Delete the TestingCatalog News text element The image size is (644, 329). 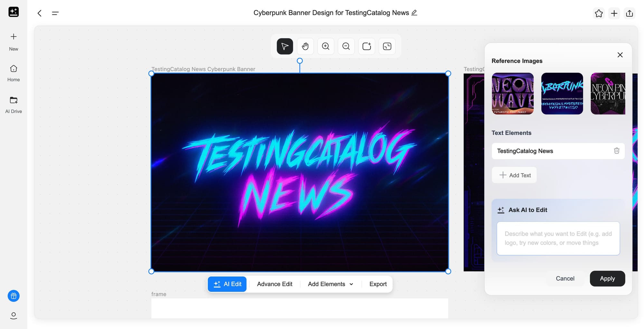(616, 151)
